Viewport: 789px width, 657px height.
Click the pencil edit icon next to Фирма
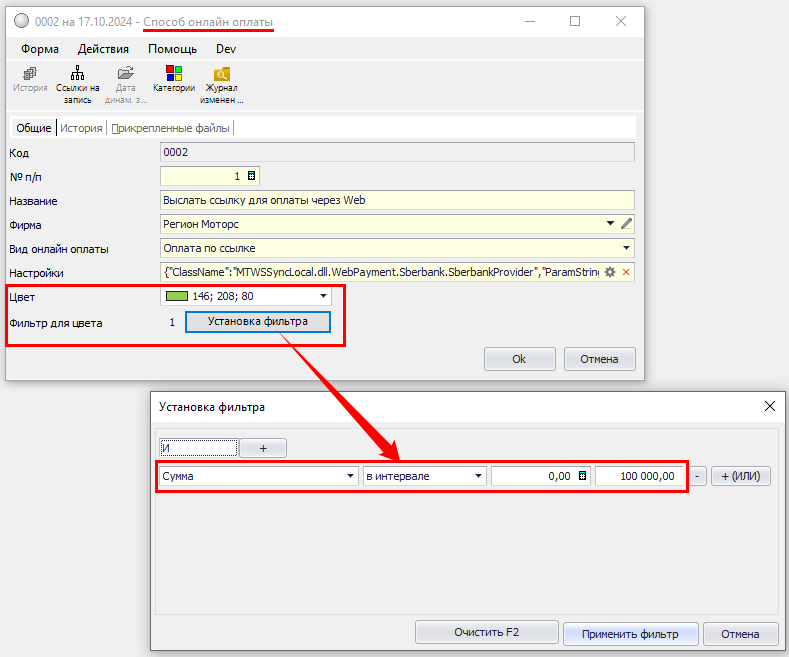pos(627,224)
